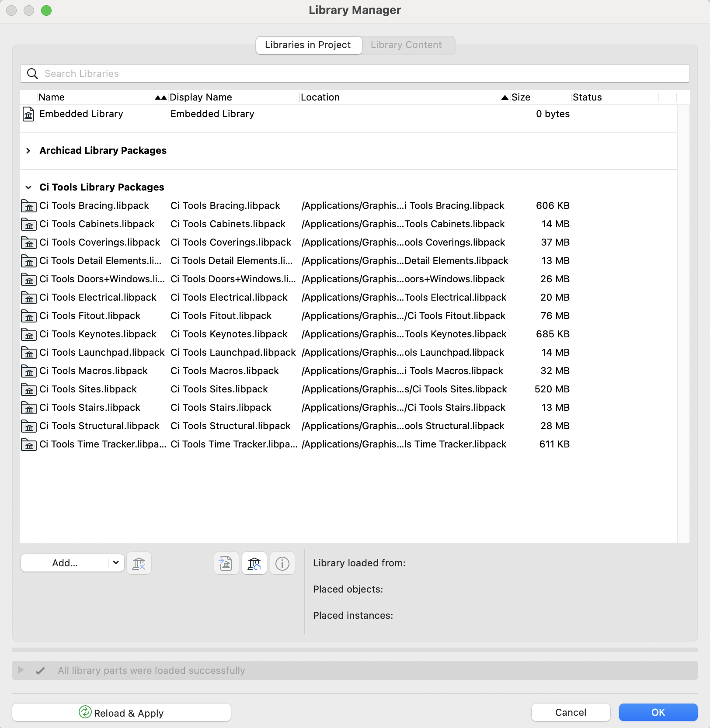Select Ci Tools Cabinets.libpack display name

click(x=228, y=224)
